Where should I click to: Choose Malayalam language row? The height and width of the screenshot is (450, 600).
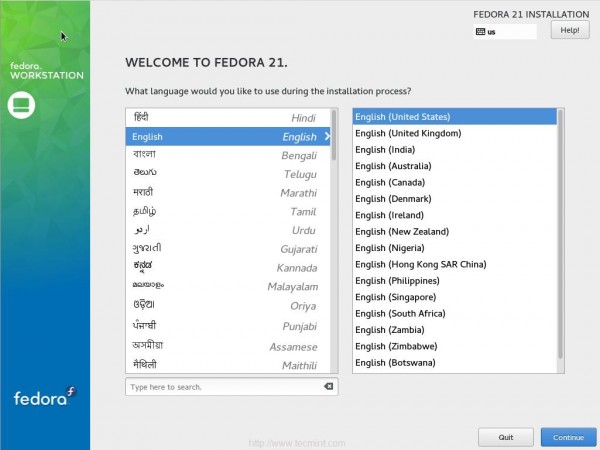pyautogui.click(x=228, y=286)
